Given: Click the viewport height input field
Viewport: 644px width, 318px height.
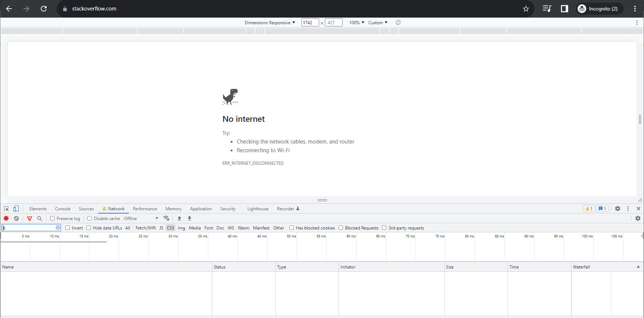Looking at the screenshot, I should point(334,22).
